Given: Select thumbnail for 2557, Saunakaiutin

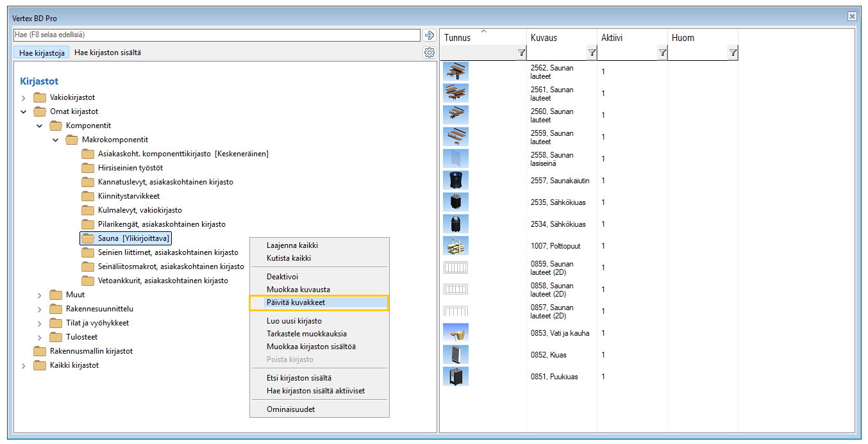Looking at the screenshot, I should (x=456, y=181).
